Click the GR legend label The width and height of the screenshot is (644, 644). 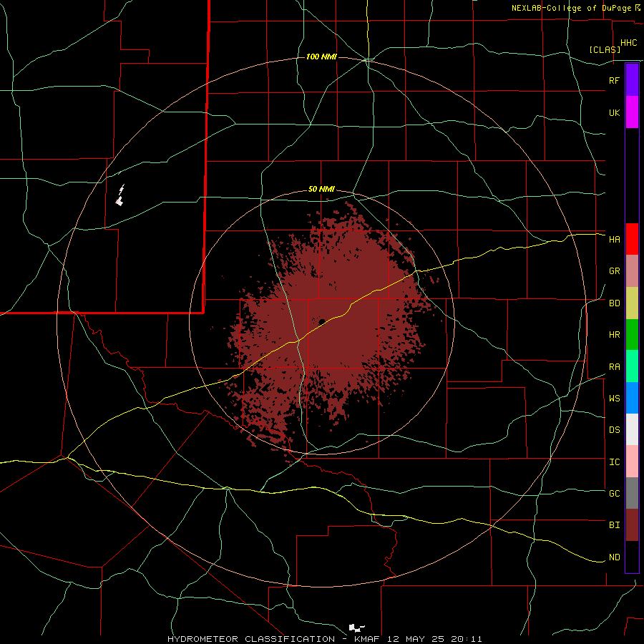tap(614, 271)
